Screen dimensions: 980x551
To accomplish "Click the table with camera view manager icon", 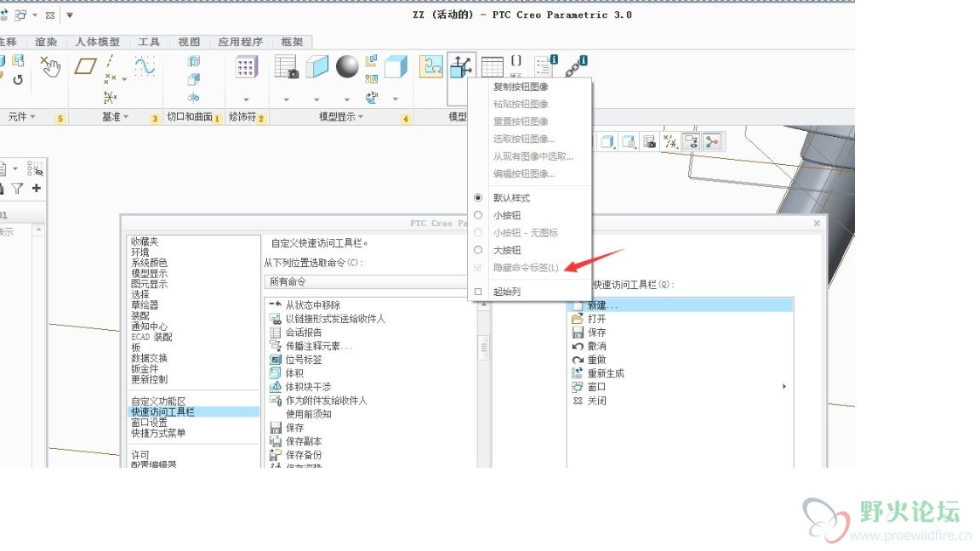I will pyautogui.click(x=286, y=67).
